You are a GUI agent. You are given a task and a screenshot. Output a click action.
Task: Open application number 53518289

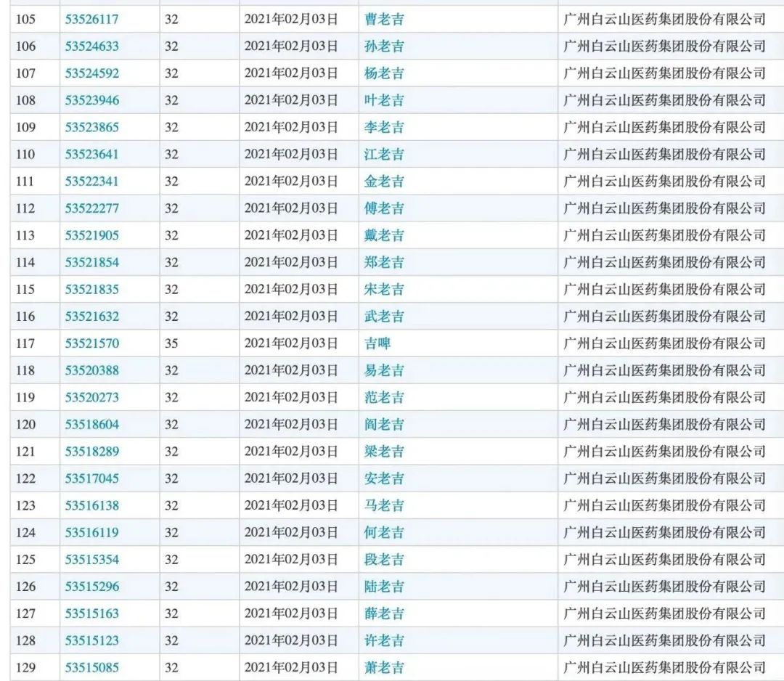pyautogui.click(x=92, y=452)
